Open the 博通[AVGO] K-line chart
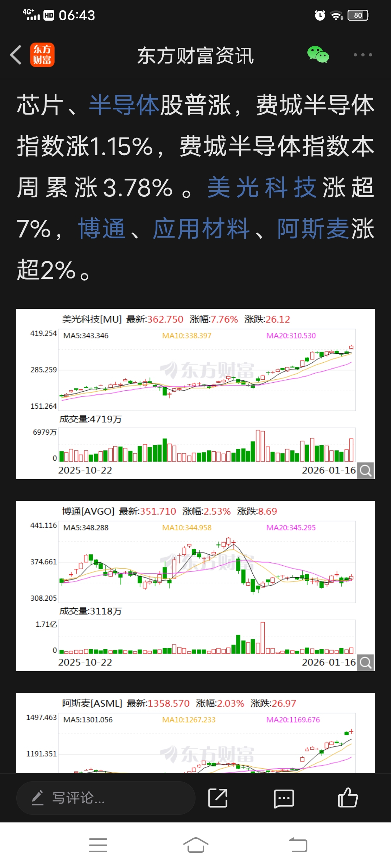 [195, 586]
